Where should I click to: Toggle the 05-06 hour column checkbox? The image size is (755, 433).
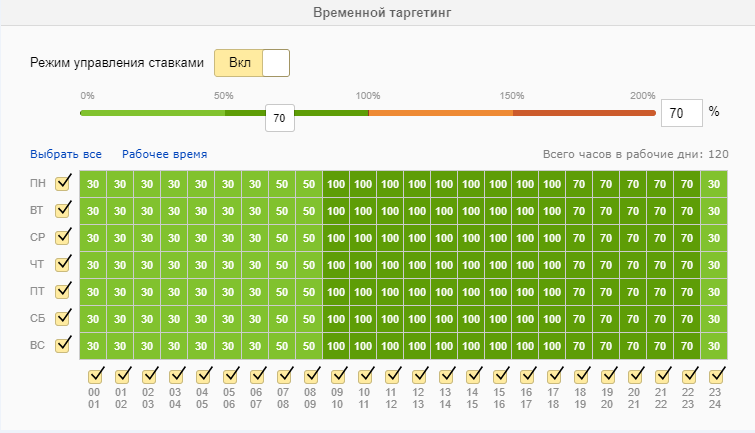point(230,375)
